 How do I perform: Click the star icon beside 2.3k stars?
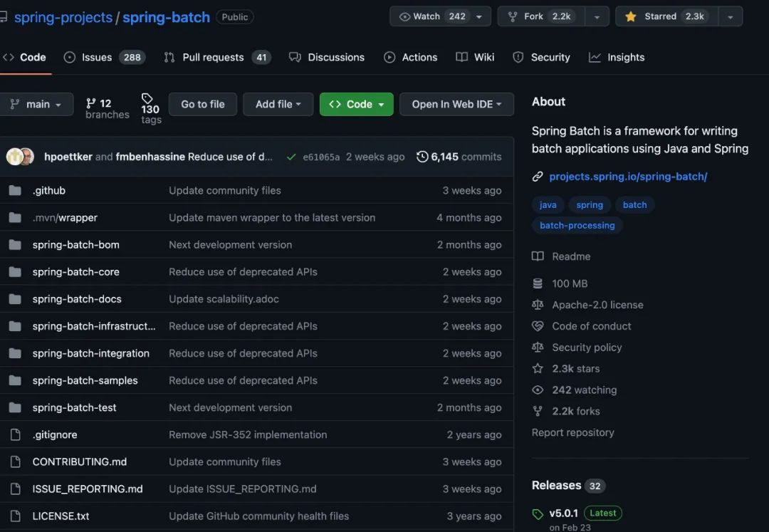pyautogui.click(x=538, y=368)
